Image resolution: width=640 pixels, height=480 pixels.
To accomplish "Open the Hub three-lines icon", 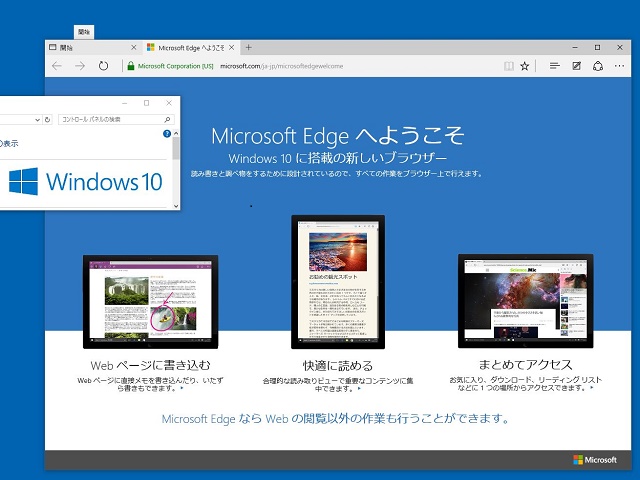I will click(x=554, y=66).
